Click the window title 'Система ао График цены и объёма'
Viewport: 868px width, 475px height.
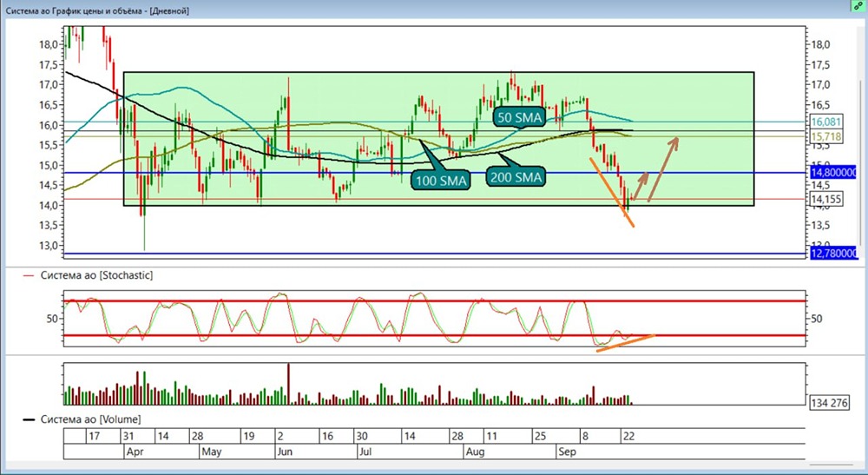(x=76, y=10)
